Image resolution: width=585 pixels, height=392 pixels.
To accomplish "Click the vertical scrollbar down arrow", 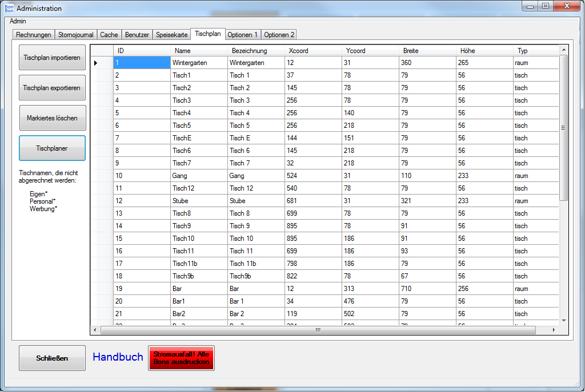I will coord(563,321).
